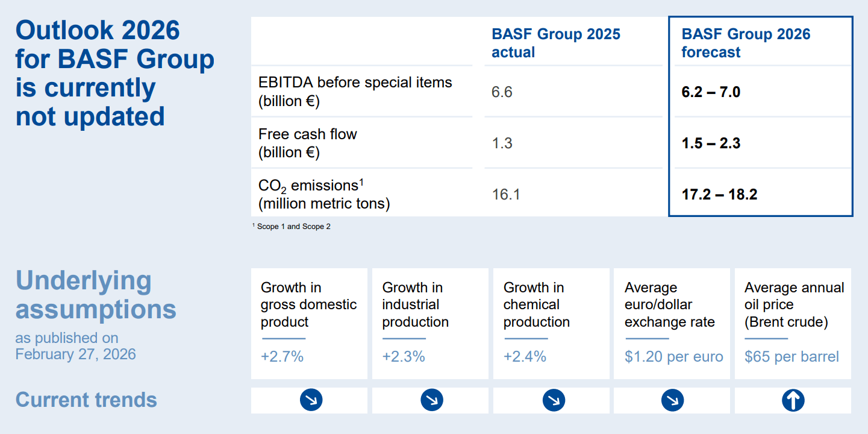The height and width of the screenshot is (434, 868).
Task: Click the 2025 actual emissions value 16.1
Action: pos(506,195)
